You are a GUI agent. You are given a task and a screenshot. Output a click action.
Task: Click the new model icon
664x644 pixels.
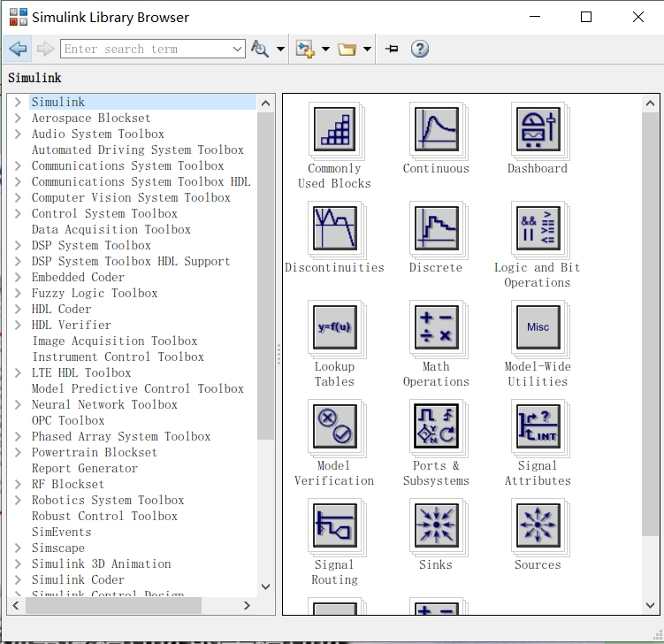point(305,49)
